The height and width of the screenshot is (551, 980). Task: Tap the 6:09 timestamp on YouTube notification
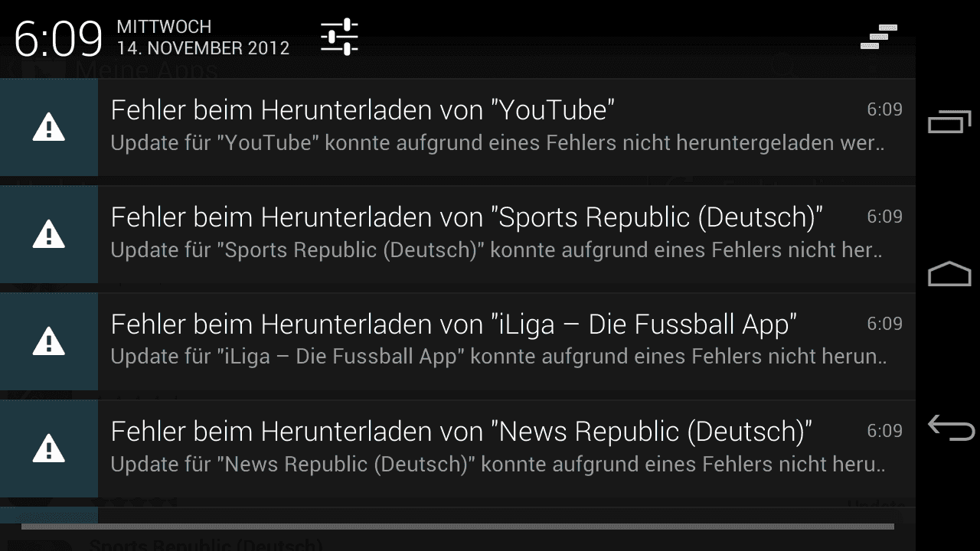click(x=884, y=110)
